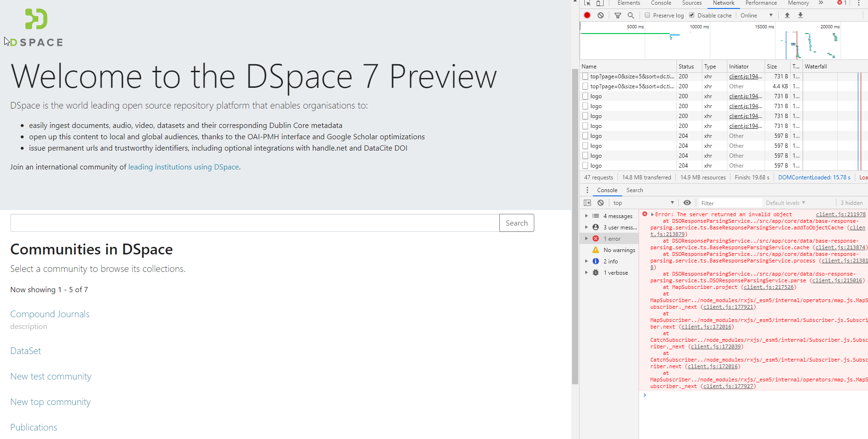Click the page search input field
The image size is (868, 439).
coord(255,223)
